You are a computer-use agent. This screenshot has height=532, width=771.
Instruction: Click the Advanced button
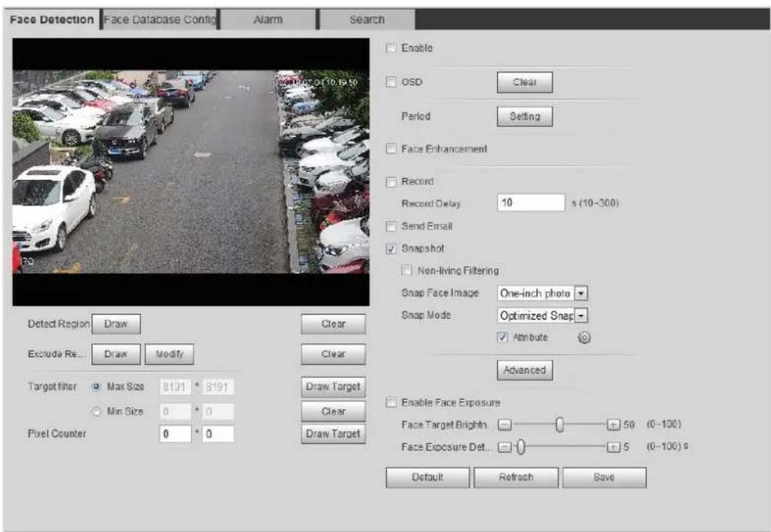[x=525, y=370]
